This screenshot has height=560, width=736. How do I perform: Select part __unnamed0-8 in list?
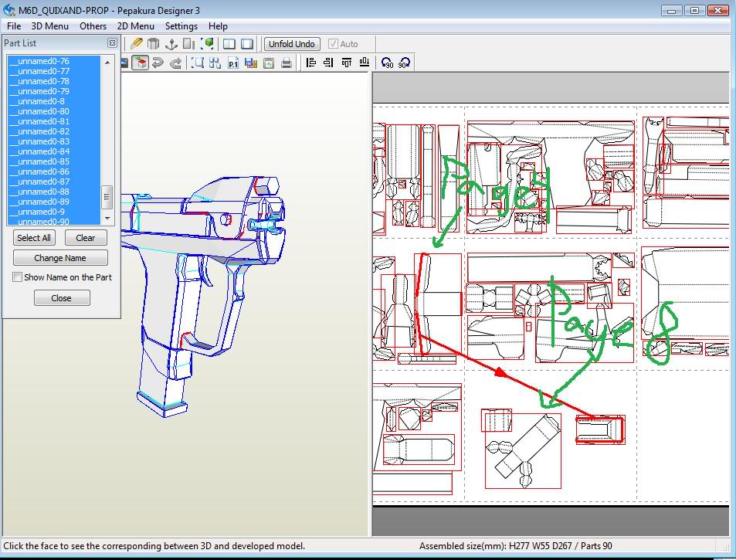[54, 101]
